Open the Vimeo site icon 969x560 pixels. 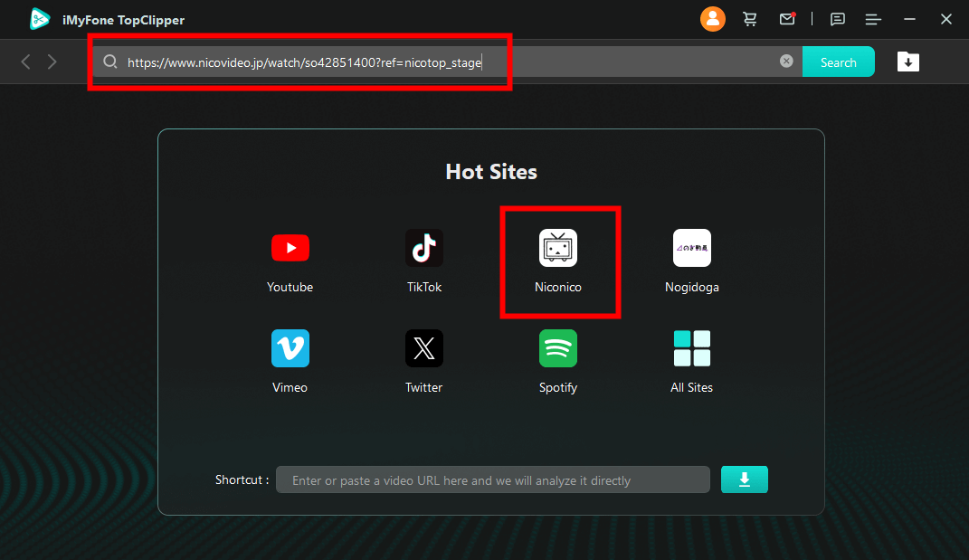290,348
